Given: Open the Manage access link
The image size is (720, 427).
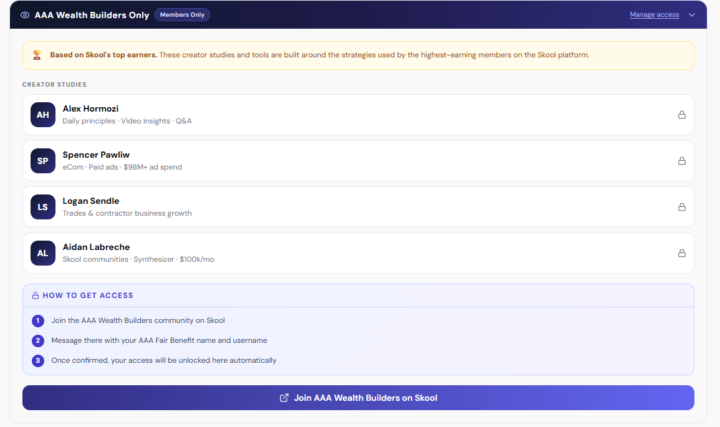Looking at the screenshot, I should coord(654,15).
